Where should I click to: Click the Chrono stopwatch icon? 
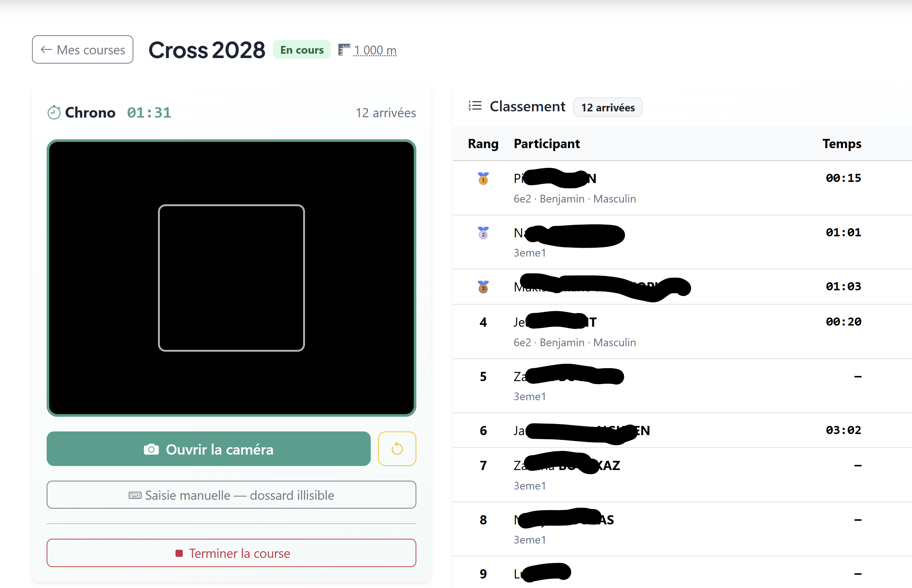54,112
